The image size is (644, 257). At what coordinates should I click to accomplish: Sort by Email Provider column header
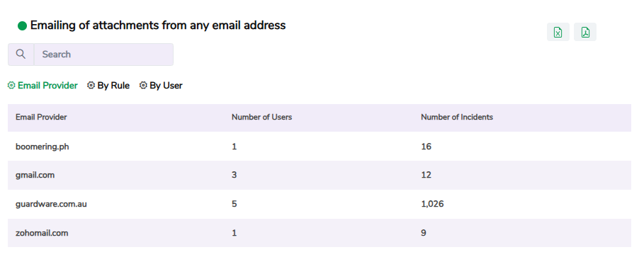click(x=41, y=117)
